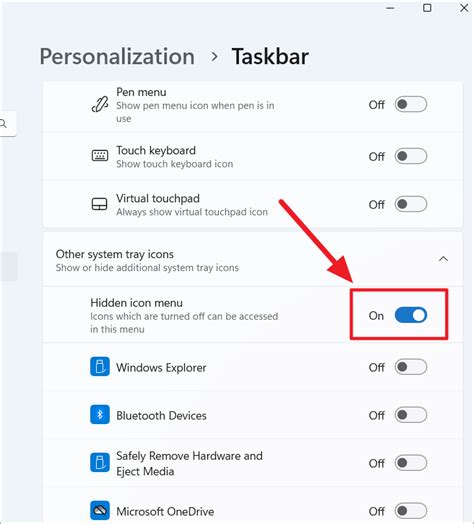Screen dimensions: 474x524
Task: Click the search magnifier icon
Action: point(3,124)
